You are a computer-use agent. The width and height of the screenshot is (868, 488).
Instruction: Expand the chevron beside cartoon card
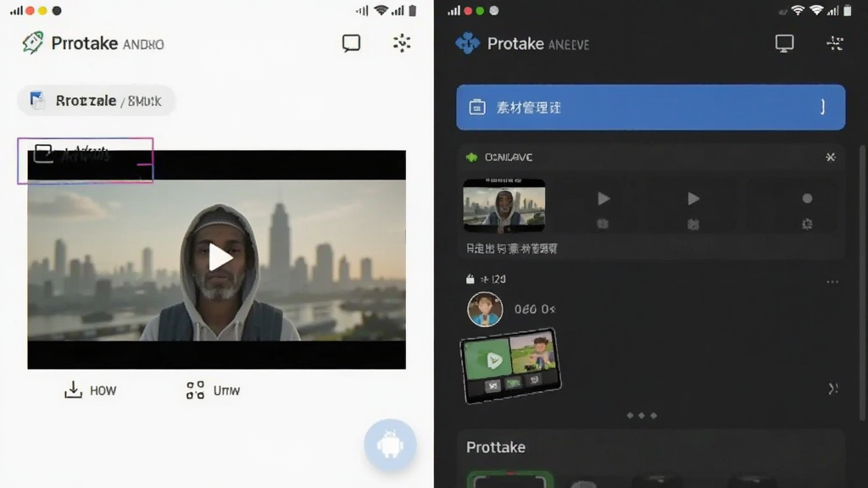point(832,389)
